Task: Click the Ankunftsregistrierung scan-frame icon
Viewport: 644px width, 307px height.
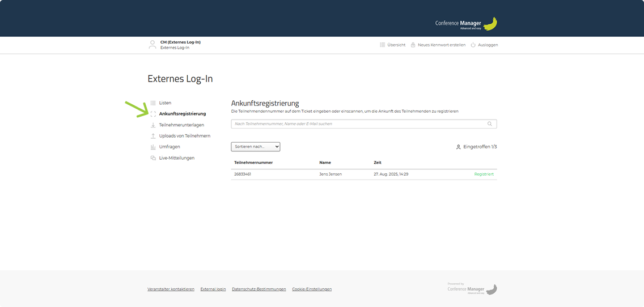Action: (x=153, y=114)
